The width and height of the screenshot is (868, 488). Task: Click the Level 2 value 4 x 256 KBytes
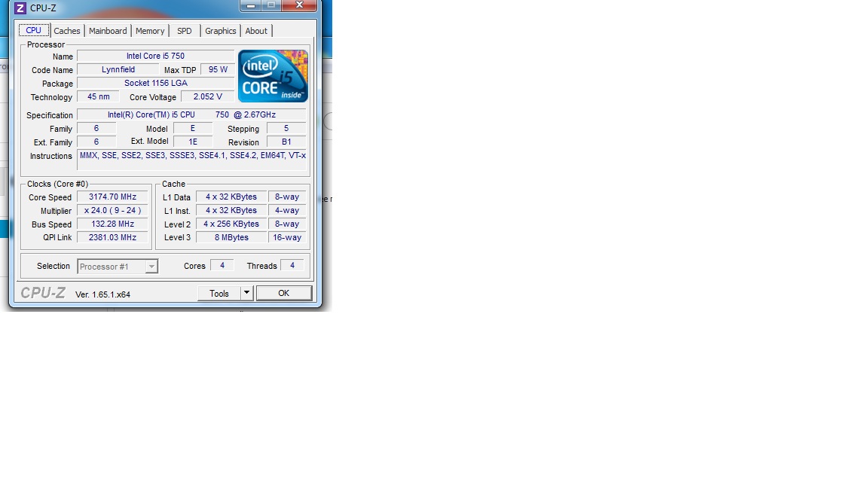(x=231, y=224)
